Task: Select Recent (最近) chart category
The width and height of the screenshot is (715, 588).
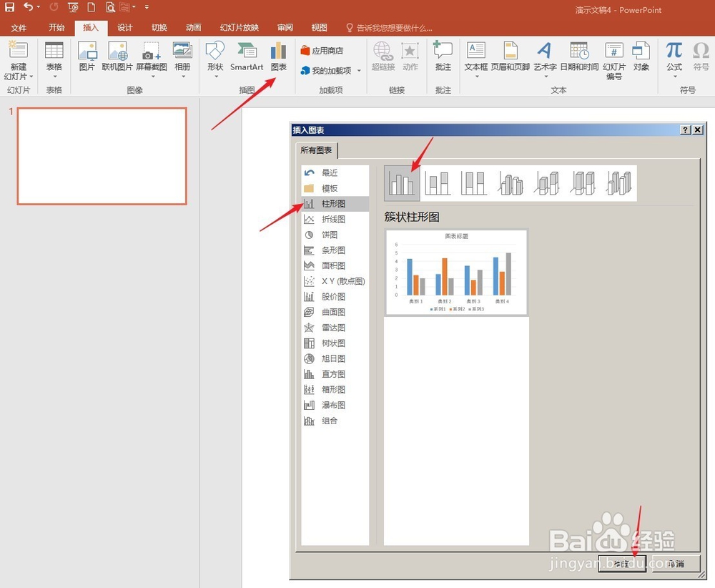Action: click(335, 172)
